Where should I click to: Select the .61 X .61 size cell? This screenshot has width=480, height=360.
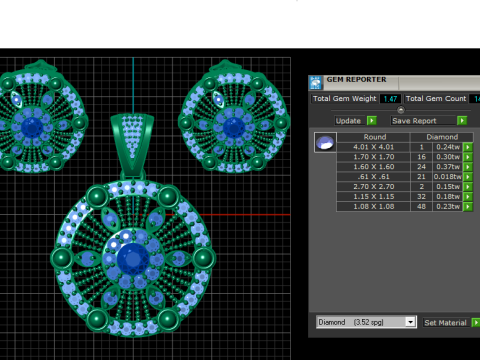coord(374,177)
